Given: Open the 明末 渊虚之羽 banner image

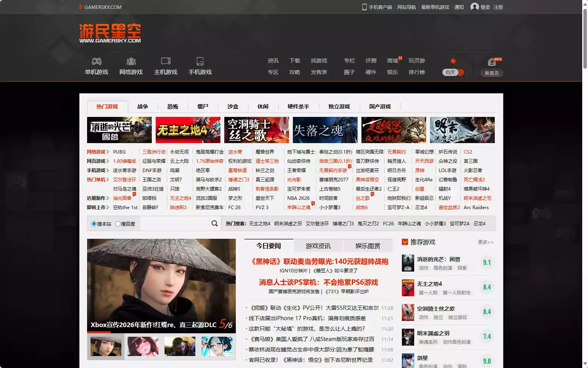Looking at the screenshot, I should click(462, 130).
